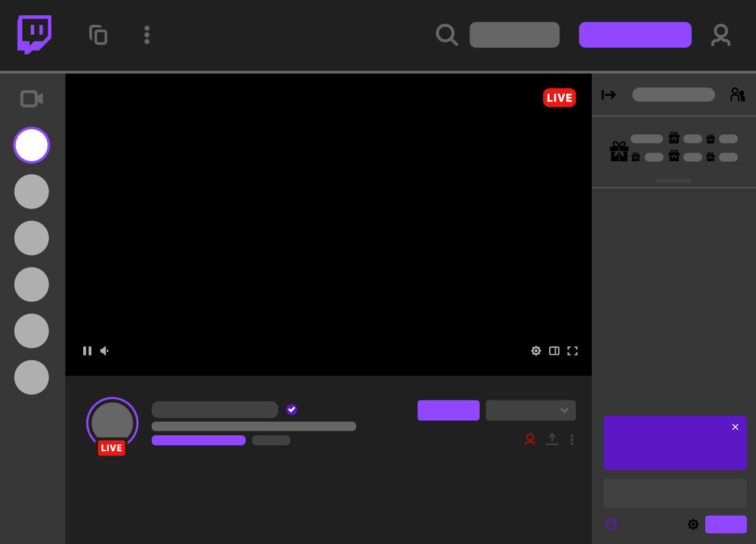Click the search magnifier icon
Image resolution: width=756 pixels, height=544 pixels.
(447, 35)
